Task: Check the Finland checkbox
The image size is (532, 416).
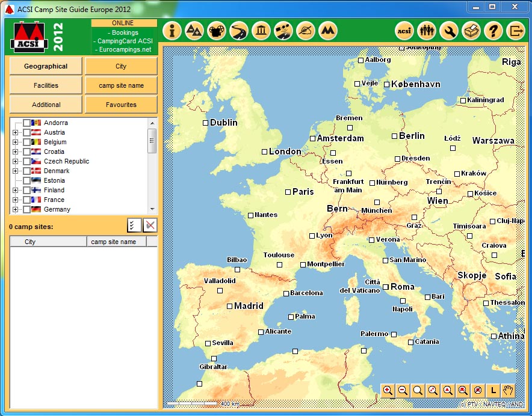Action: coord(26,190)
